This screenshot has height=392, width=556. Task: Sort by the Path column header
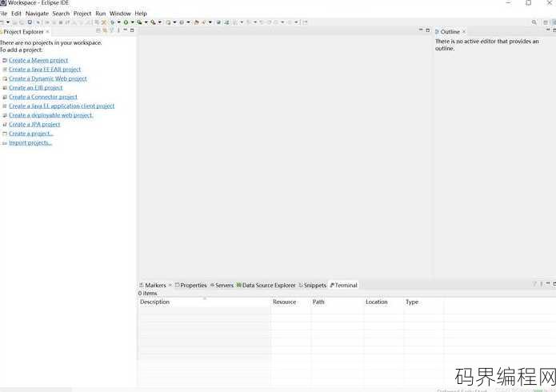[338, 302]
